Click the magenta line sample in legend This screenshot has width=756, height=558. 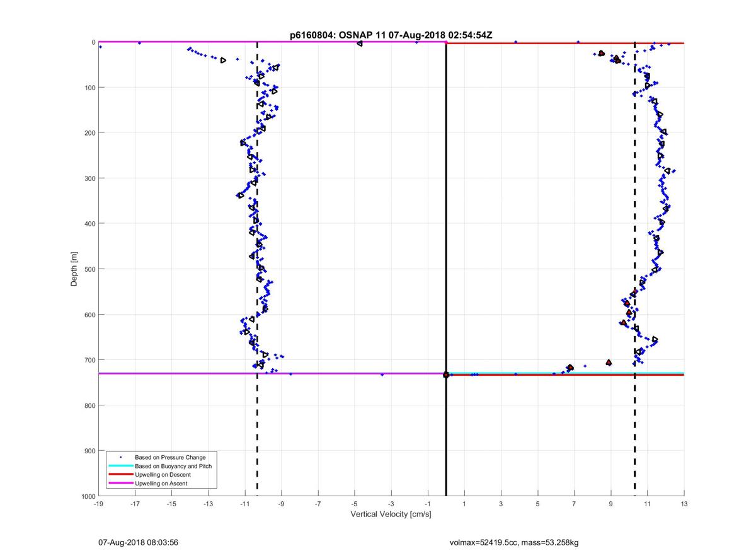pos(120,483)
